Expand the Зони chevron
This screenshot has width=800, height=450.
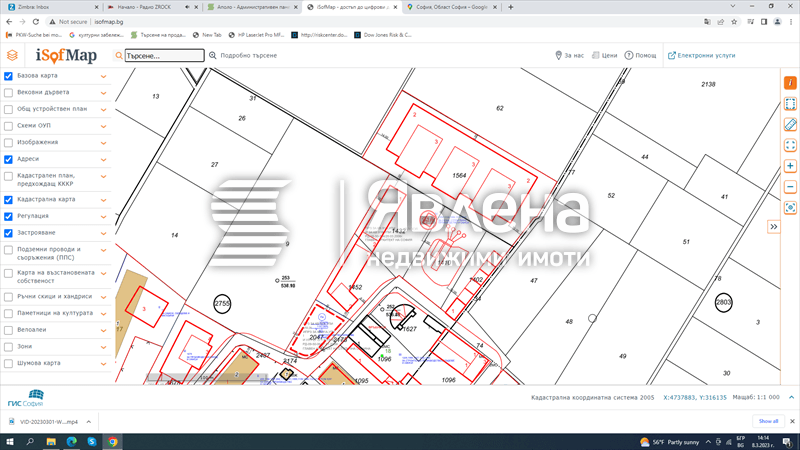[x=104, y=347]
